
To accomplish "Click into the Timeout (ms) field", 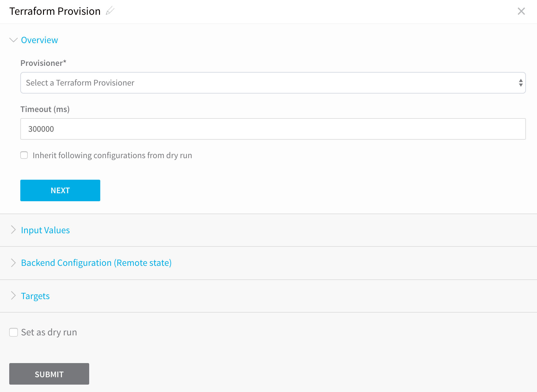I will pyautogui.click(x=273, y=129).
